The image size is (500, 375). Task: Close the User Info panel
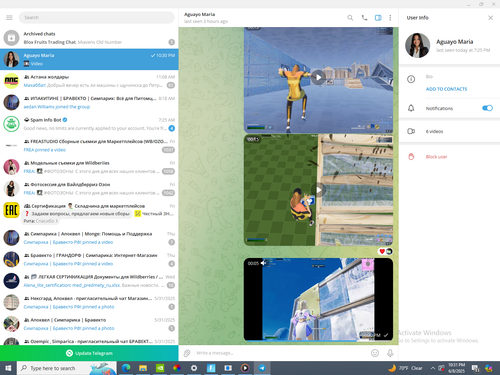tap(490, 18)
